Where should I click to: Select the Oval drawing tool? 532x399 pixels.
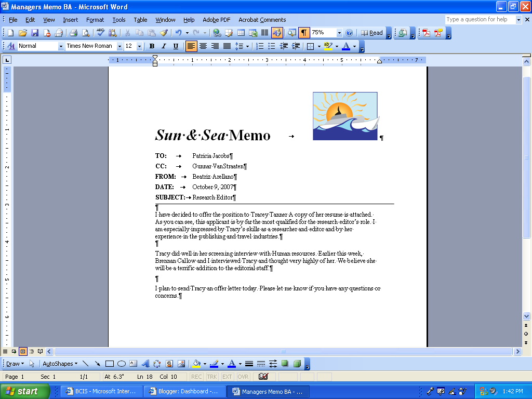coord(122,364)
